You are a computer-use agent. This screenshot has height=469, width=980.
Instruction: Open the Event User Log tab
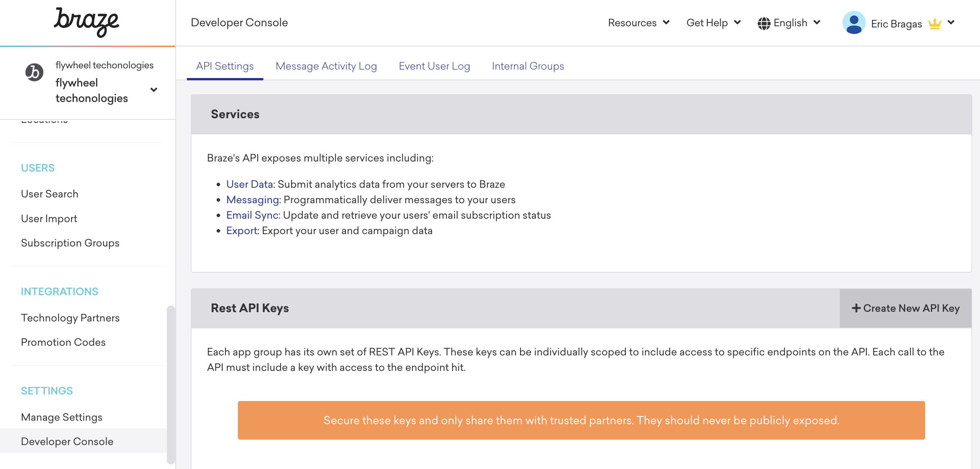(x=434, y=66)
